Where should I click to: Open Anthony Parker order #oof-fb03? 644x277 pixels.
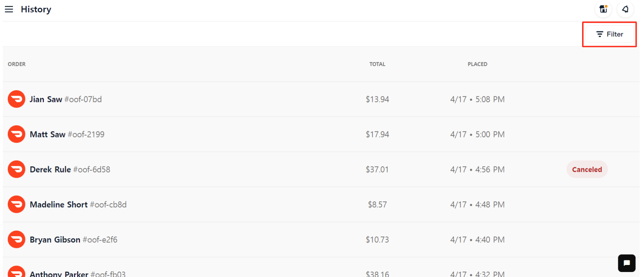321,267
